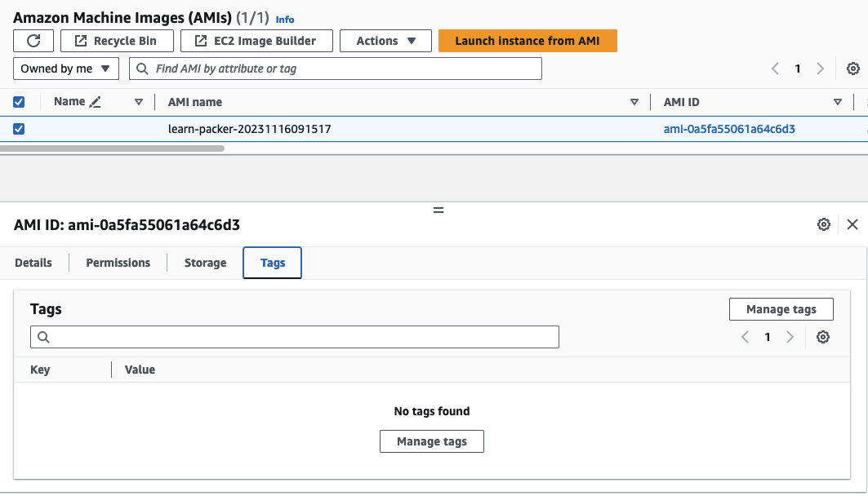This screenshot has height=496, width=868.
Task: Open the 'Owned by me' filter dropdown
Action: (66, 69)
